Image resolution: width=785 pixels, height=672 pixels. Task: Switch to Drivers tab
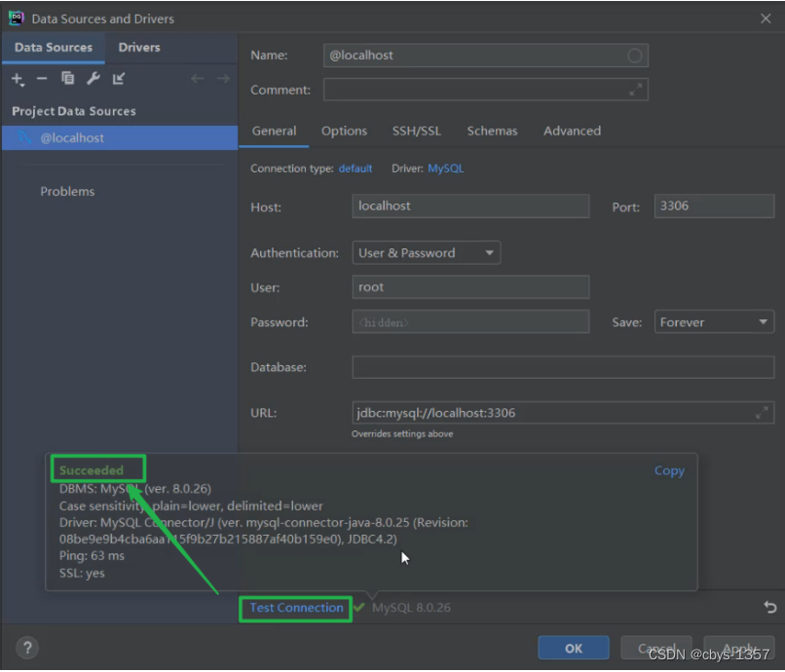click(139, 48)
